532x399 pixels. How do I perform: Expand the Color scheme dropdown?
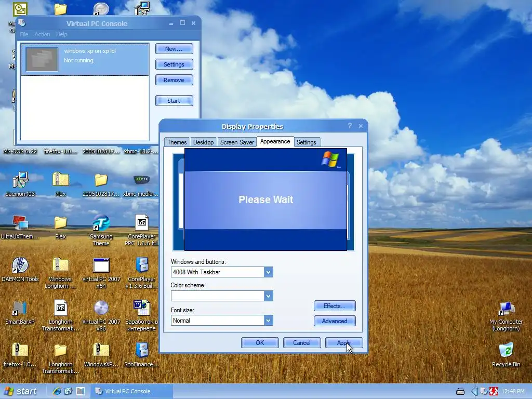click(x=269, y=296)
